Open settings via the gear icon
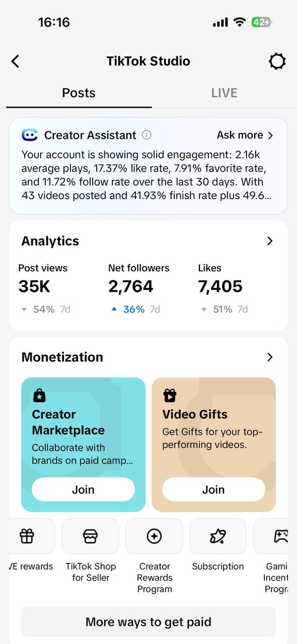The image size is (297, 644). point(277,61)
